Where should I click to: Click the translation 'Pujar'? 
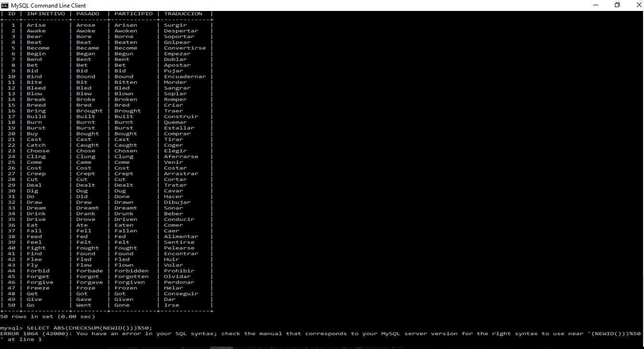click(174, 71)
